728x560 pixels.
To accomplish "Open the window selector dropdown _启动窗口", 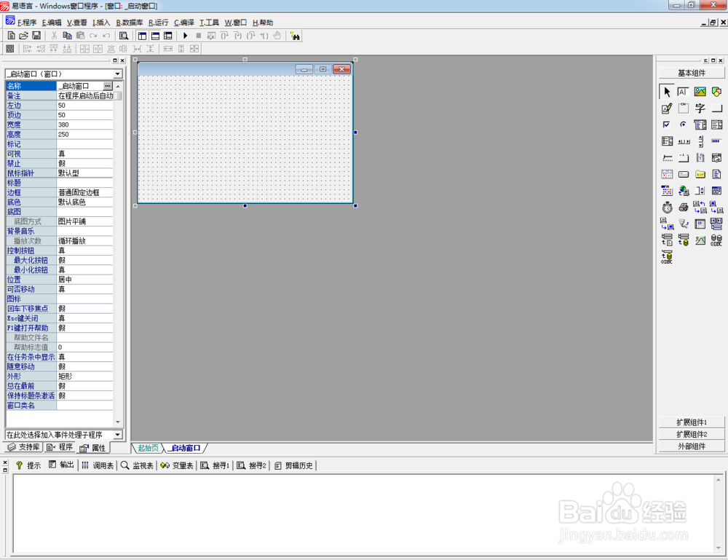I will 117,74.
